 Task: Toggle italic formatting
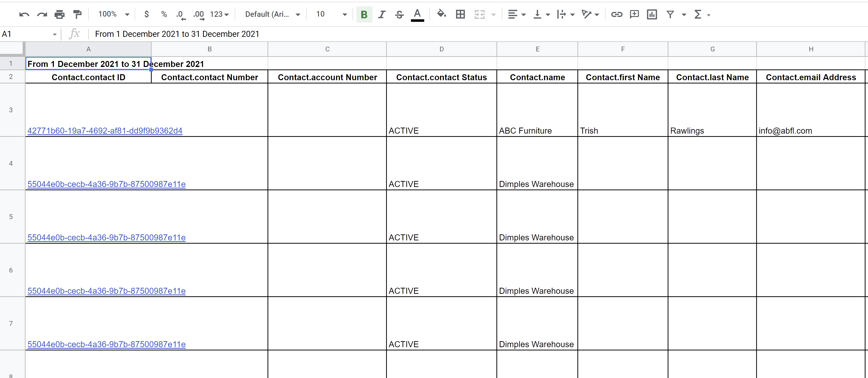coord(382,15)
